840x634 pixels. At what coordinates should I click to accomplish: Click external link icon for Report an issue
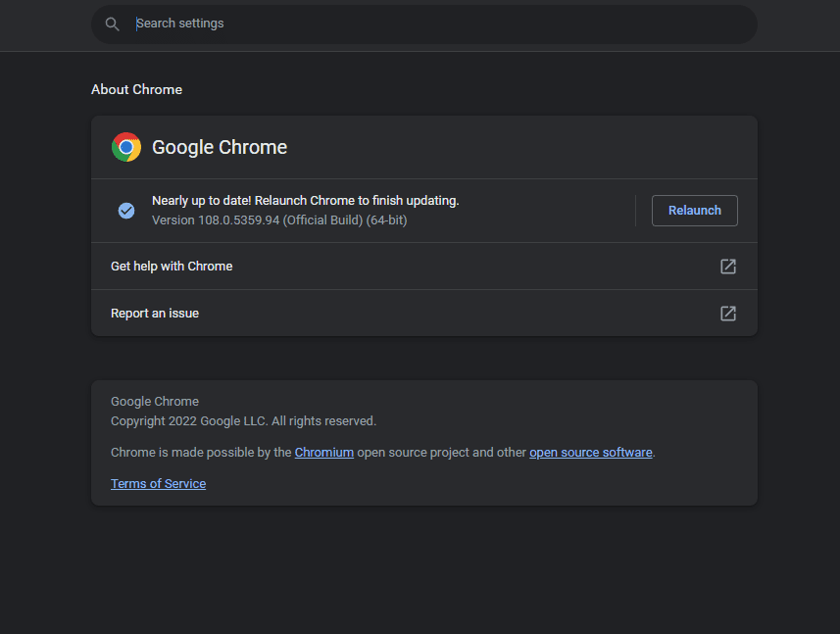(728, 314)
